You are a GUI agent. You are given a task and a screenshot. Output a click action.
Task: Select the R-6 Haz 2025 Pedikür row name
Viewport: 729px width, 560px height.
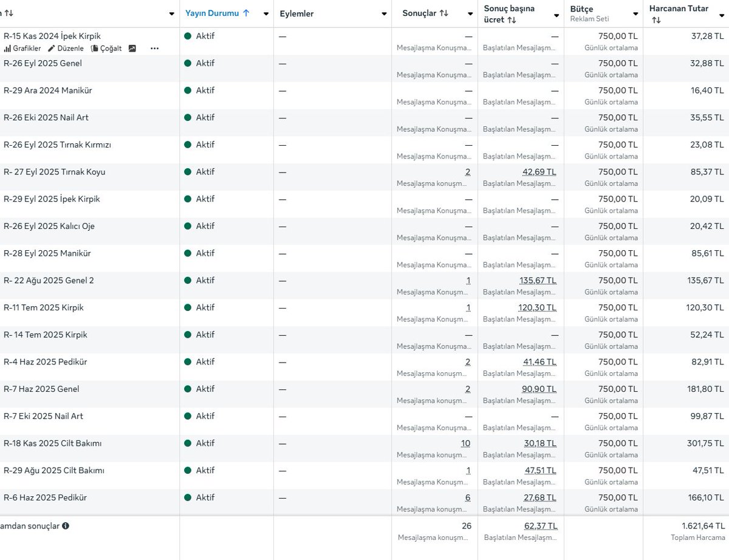point(45,497)
